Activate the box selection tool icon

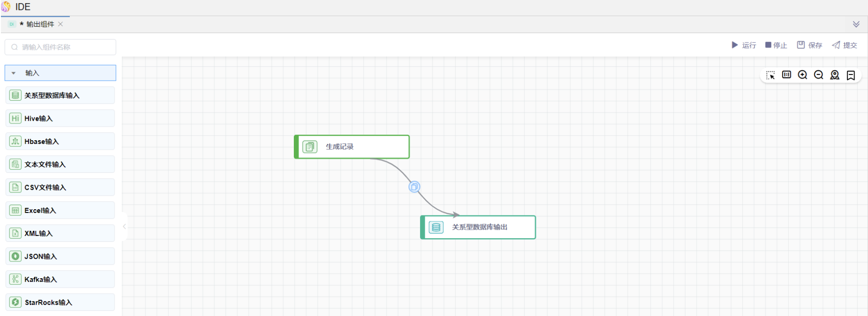coord(771,75)
